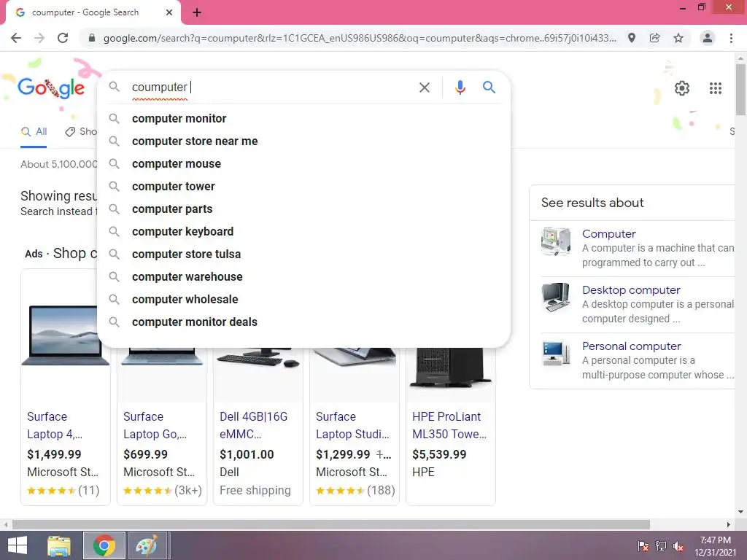Click the Desktop computer thumbnail image

coord(555,297)
